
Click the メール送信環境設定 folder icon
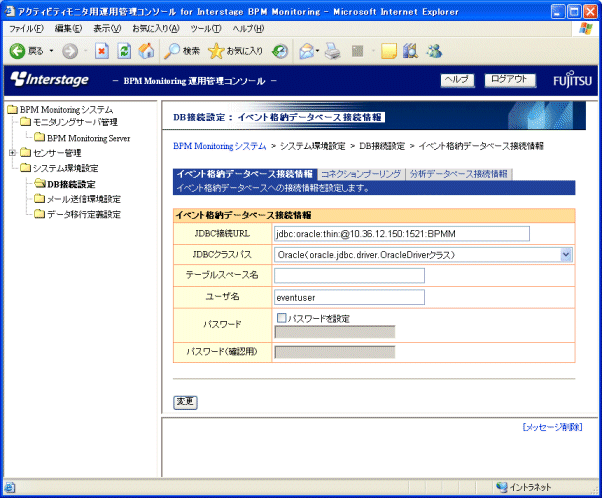point(40,199)
